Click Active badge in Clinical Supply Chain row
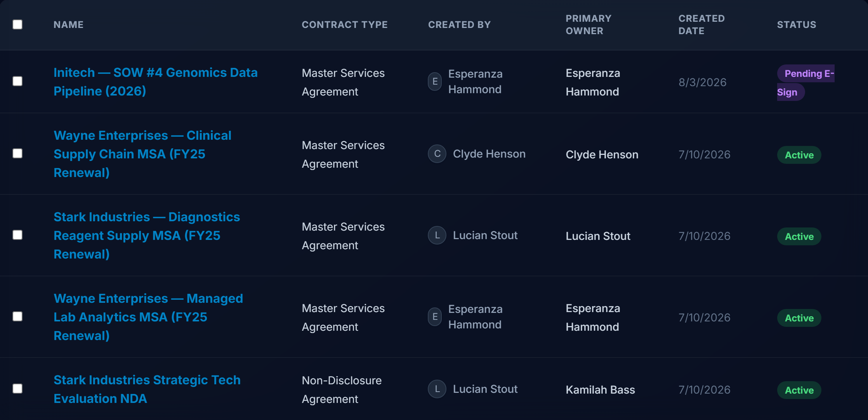868x420 pixels. pos(799,155)
